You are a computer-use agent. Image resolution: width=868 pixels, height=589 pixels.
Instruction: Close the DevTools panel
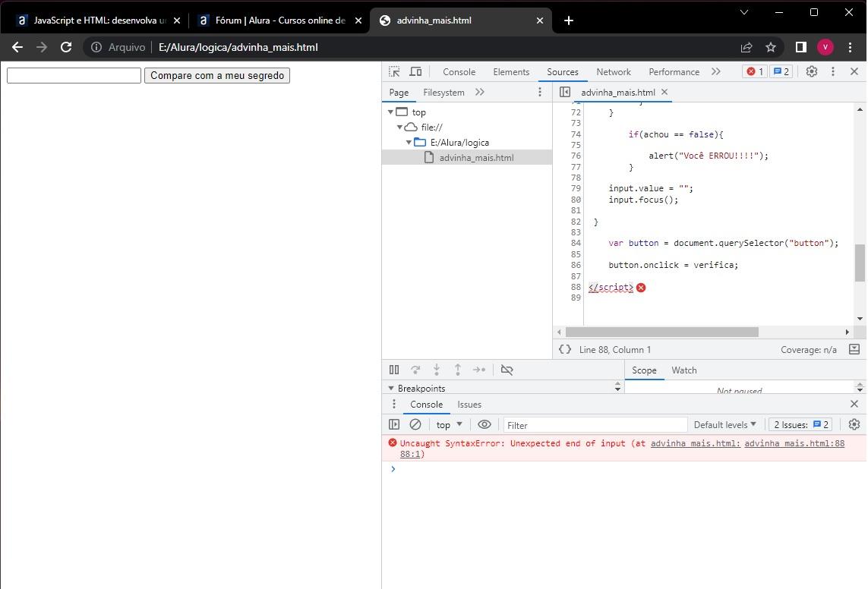pos(854,71)
